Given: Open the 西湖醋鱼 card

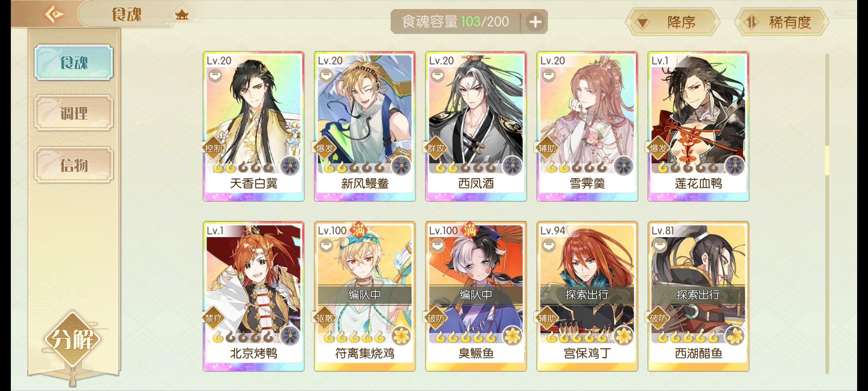Looking at the screenshot, I should click(698, 296).
